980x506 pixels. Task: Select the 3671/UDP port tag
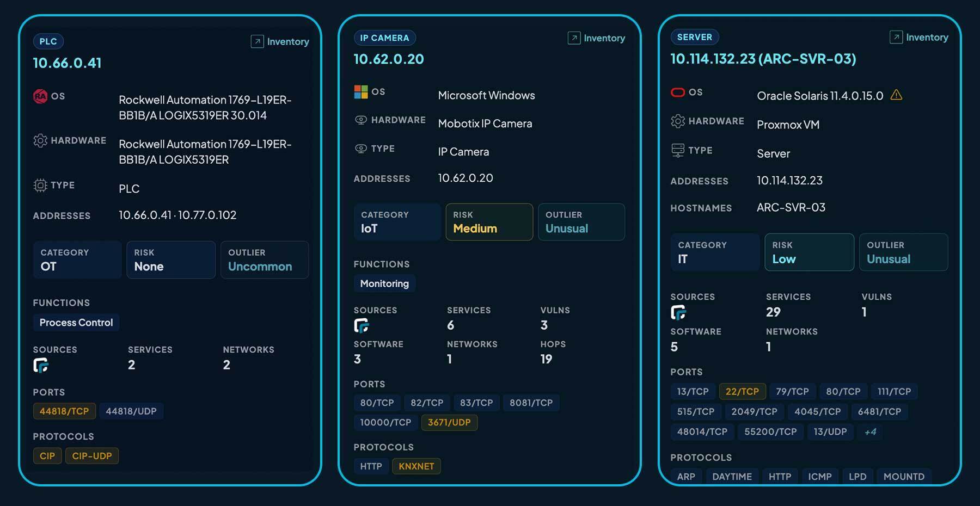(449, 422)
